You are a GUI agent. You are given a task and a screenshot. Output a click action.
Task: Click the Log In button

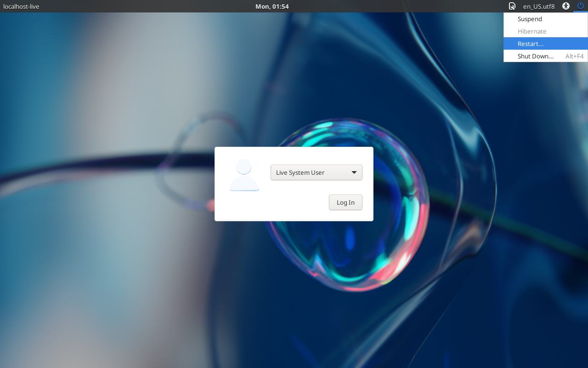pyautogui.click(x=345, y=202)
